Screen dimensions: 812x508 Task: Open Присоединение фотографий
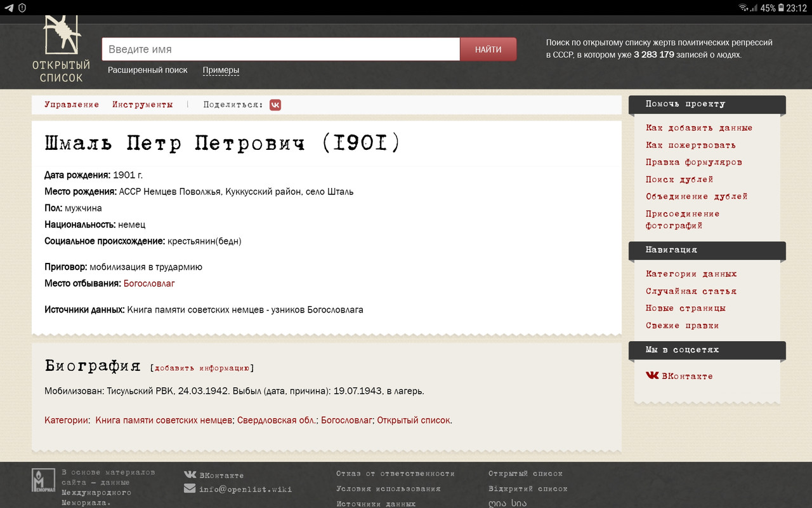[683, 220]
